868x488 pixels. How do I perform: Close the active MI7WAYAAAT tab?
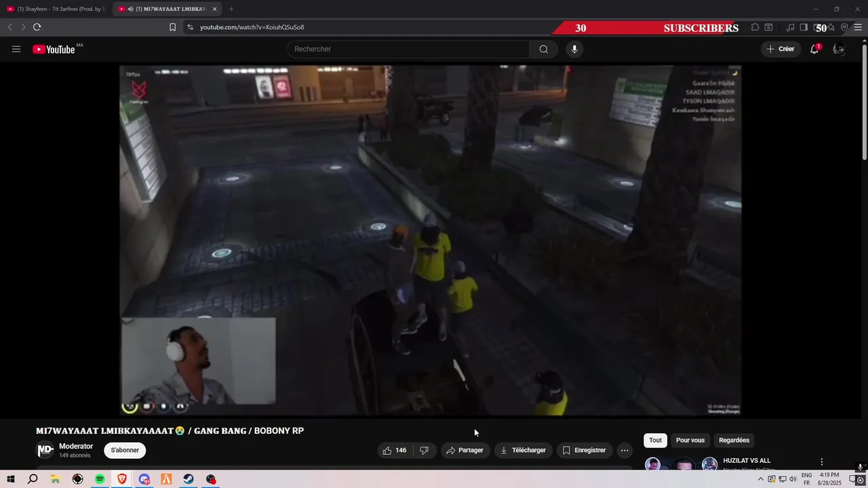pyautogui.click(x=214, y=9)
